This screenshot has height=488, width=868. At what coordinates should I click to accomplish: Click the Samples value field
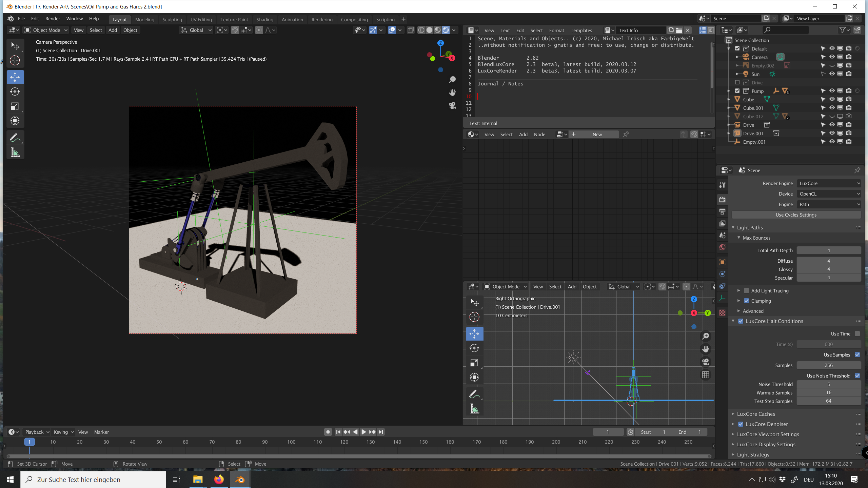pyautogui.click(x=828, y=365)
